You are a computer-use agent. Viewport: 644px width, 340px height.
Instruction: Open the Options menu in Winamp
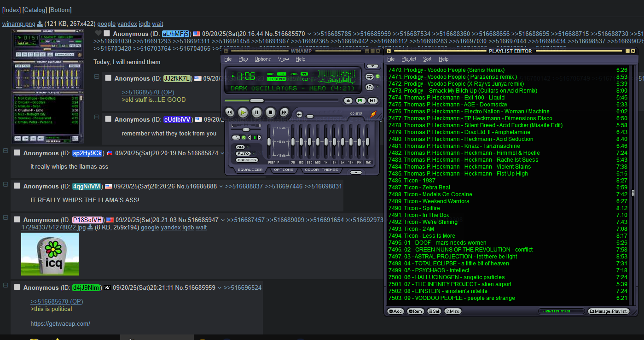coord(262,59)
